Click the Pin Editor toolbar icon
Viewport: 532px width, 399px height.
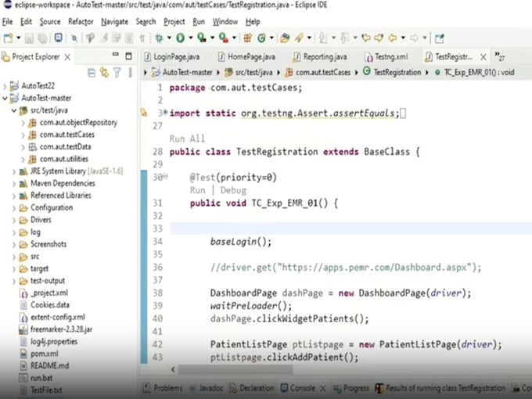pyautogui.click(x=440, y=38)
